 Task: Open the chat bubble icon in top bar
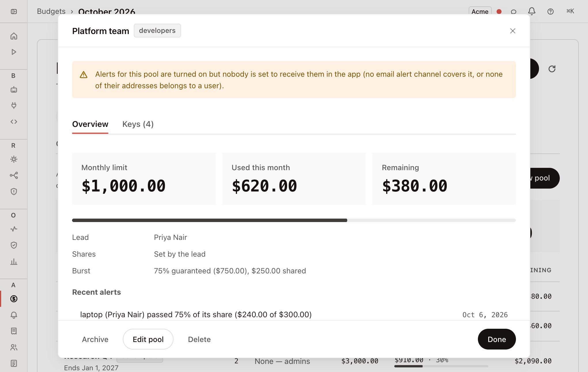(514, 12)
